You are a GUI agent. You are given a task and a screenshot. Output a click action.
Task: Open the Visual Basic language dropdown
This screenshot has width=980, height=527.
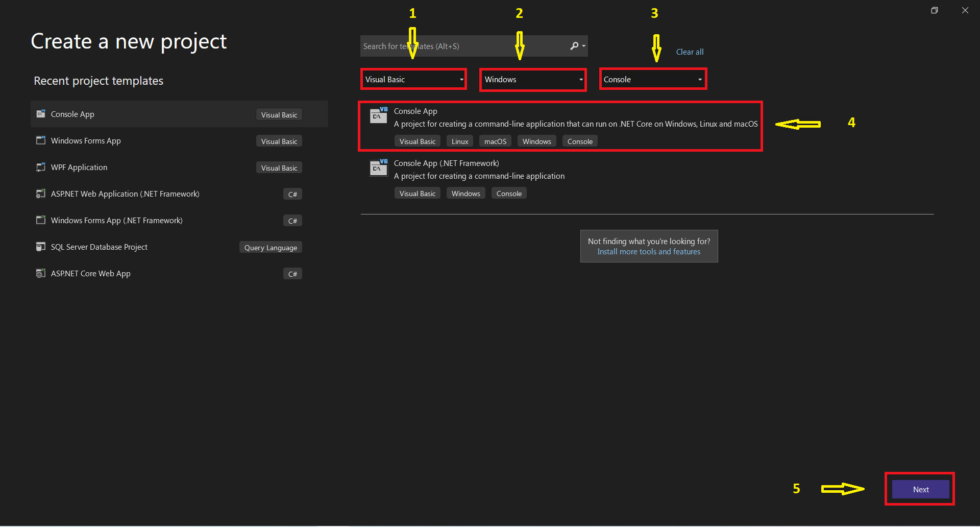point(413,79)
